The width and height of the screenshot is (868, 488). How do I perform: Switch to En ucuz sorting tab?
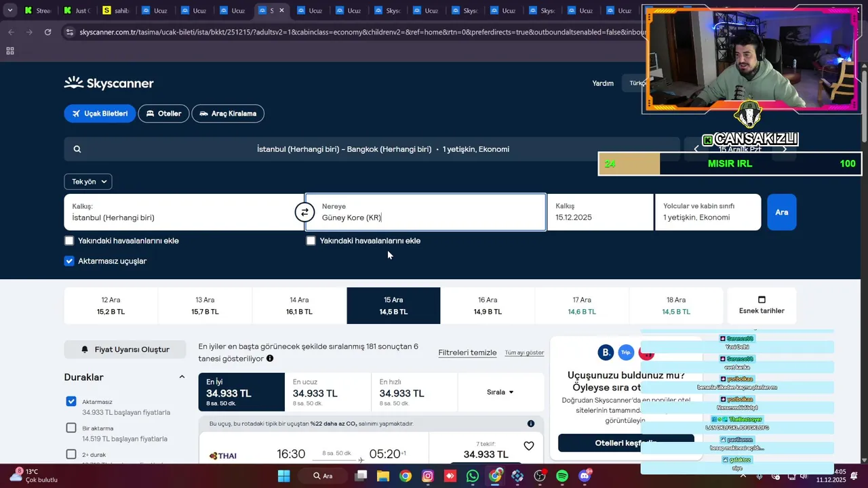pos(328,392)
